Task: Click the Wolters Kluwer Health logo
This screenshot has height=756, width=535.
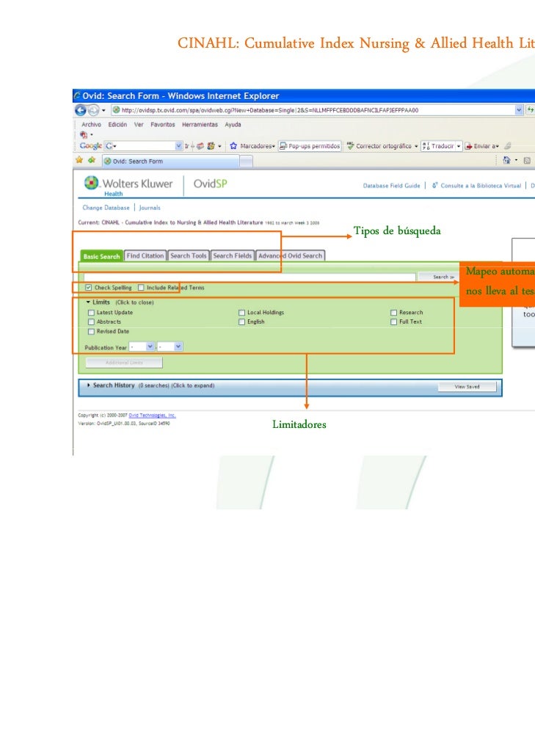Action: click(128, 186)
